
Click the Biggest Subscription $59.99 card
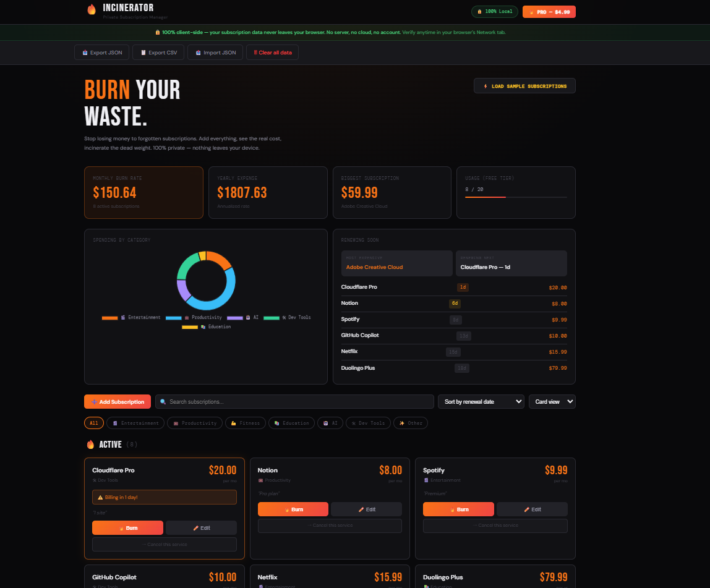click(391, 193)
